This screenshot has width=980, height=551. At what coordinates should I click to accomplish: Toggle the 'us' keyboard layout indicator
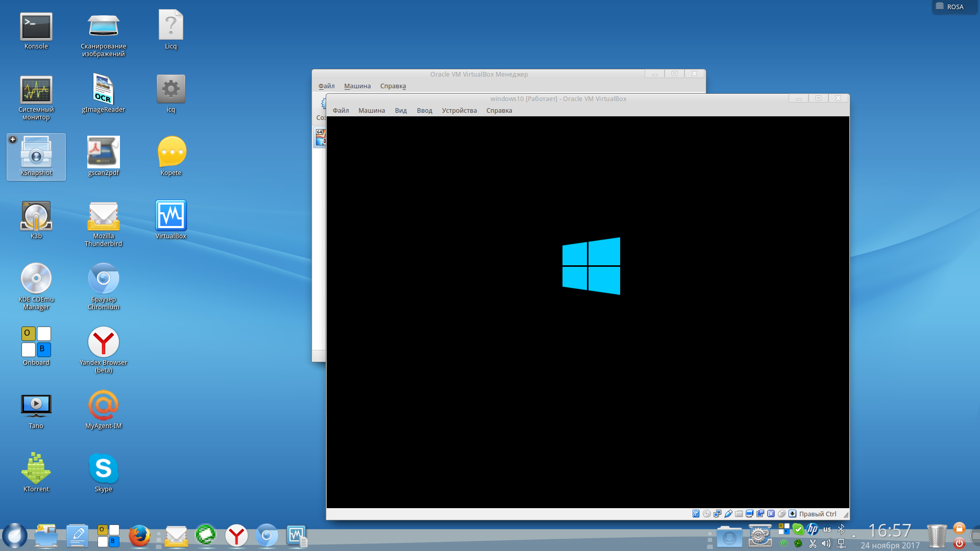click(x=827, y=530)
